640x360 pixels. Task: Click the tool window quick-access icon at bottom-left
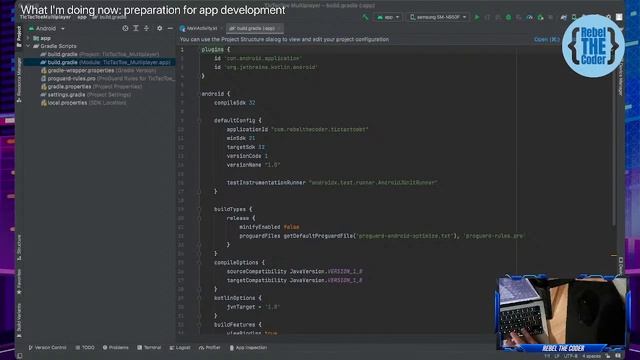(x=19, y=356)
